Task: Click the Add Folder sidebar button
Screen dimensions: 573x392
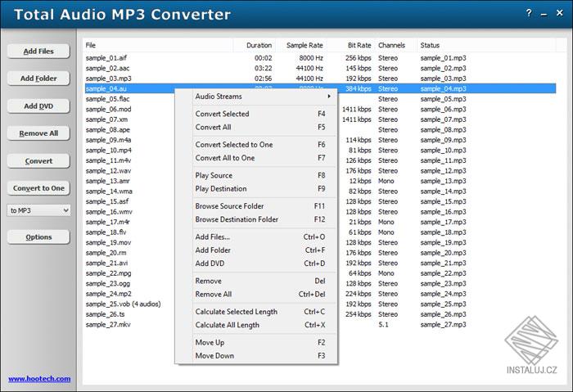Action: (38, 79)
